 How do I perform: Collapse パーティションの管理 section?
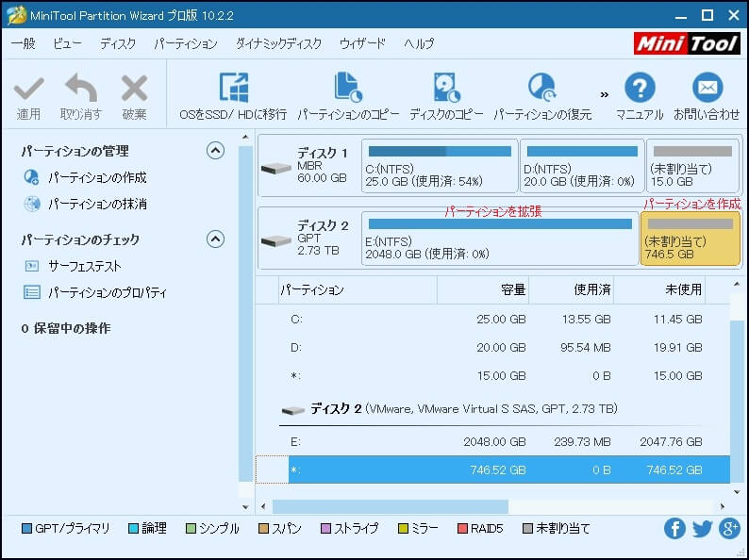pyautogui.click(x=215, y=151)
